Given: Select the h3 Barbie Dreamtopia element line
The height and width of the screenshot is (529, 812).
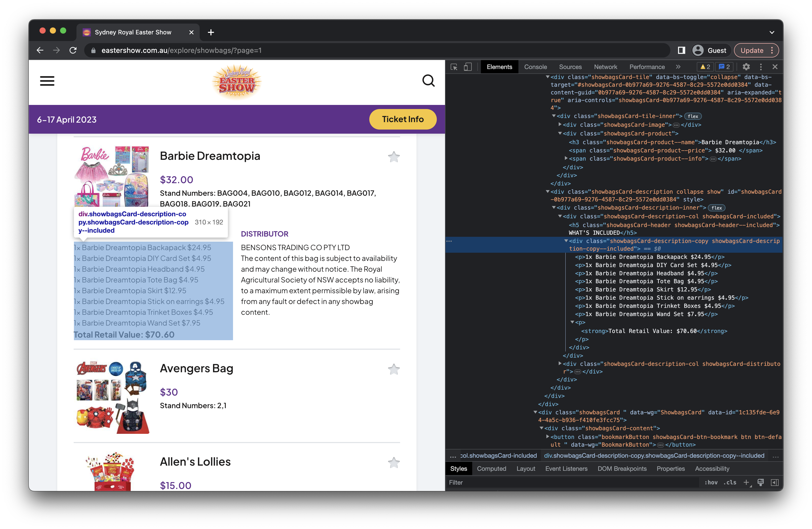Looking at the screenshot, I should tap(672, 142).
